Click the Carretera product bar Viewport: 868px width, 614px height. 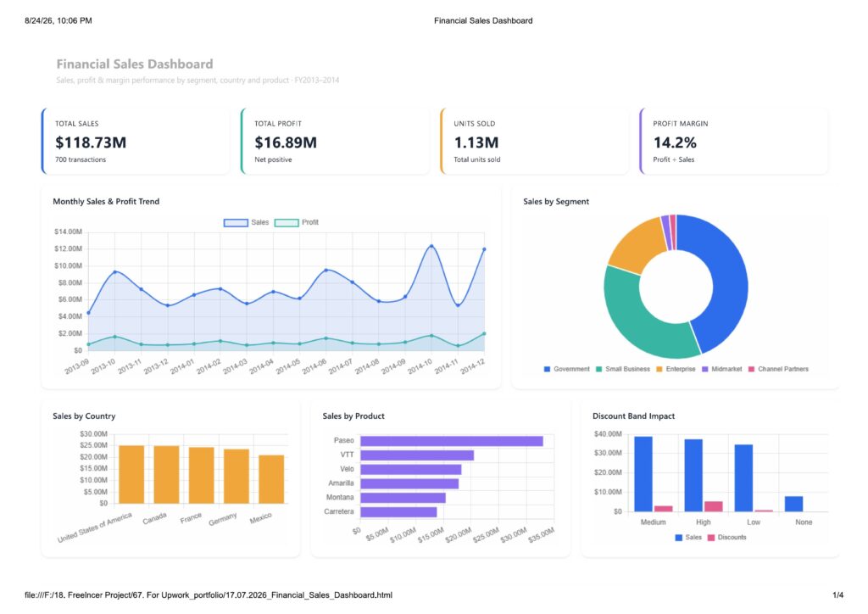398,512
